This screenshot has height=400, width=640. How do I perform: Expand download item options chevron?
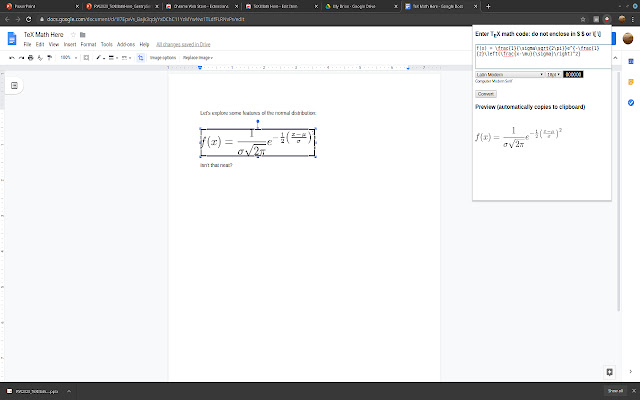69,391
